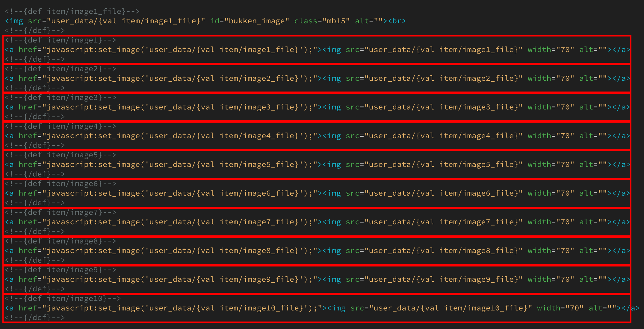Click the def item/image10 comment line

click(63, 298)
